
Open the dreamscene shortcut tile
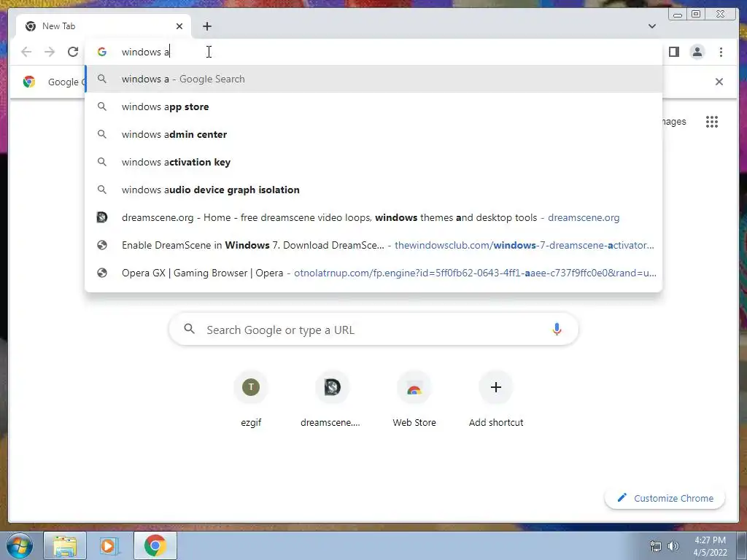click(x=332, y=398)
